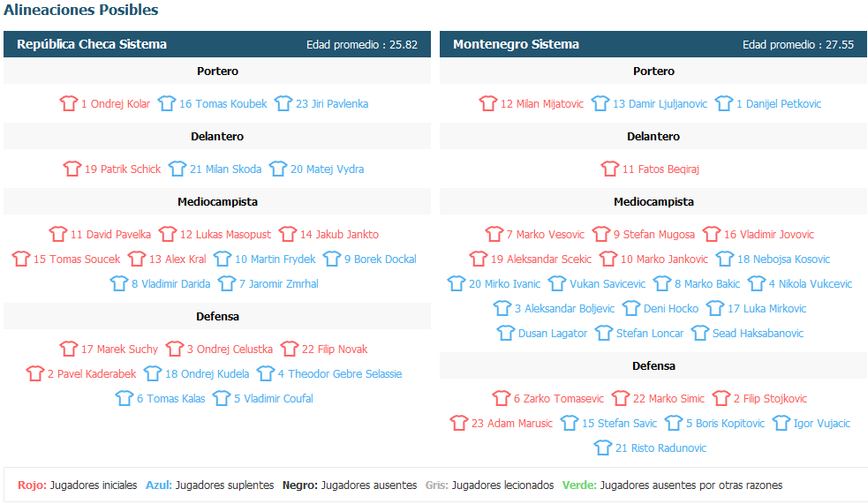Open player link 14 Jakub Jankto
The height and width of the screenshot is (504, 868).
(339, 234)
